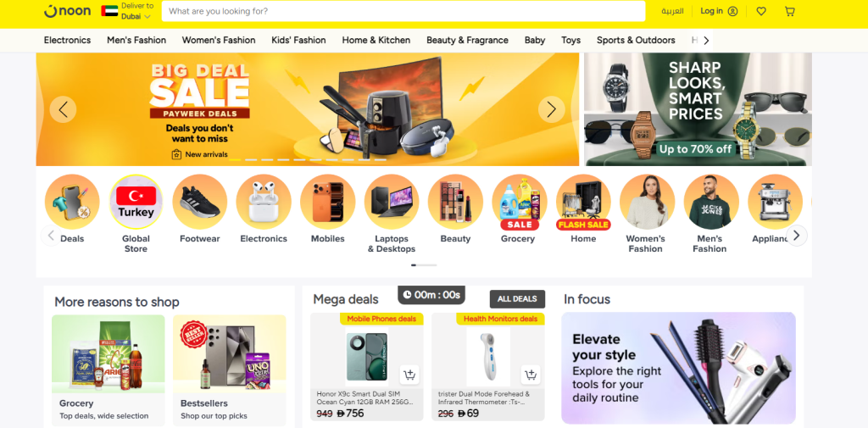Image resolution: width=868 pixels, height=428 pixels.
Task: Switch language to Arabic
Action: (x=672, y=11)
